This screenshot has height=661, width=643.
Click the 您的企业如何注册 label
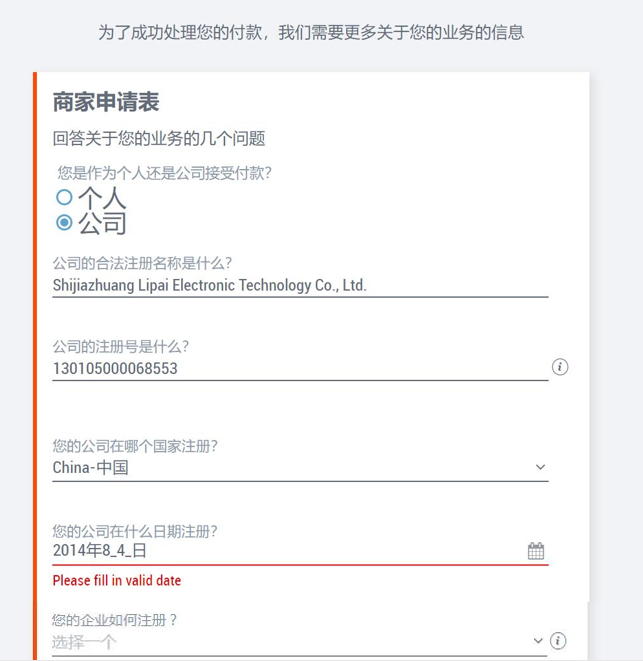[114, 620]
